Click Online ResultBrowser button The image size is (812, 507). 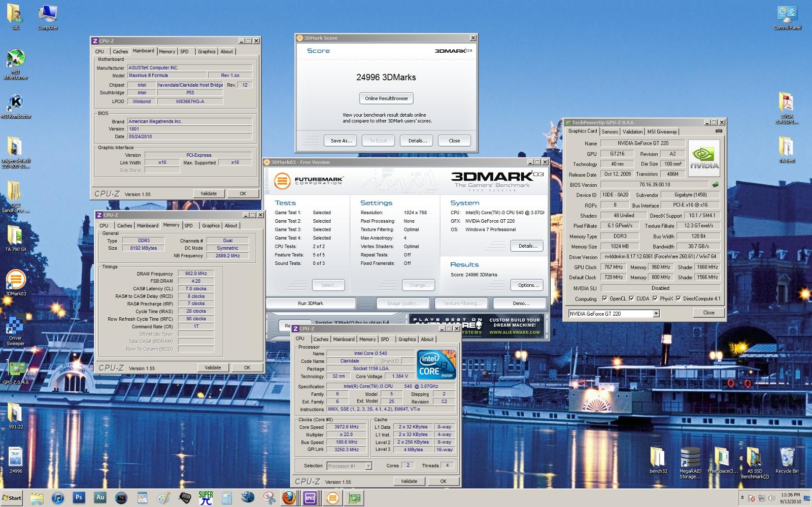(386, 98)
